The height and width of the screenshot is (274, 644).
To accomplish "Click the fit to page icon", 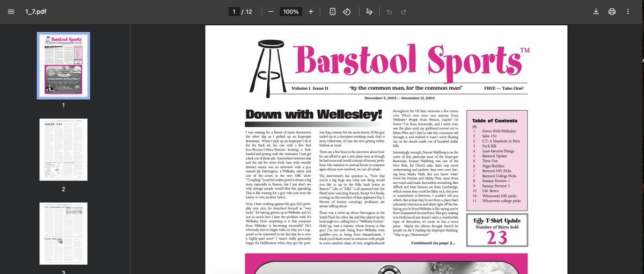I will coord(333,12).
